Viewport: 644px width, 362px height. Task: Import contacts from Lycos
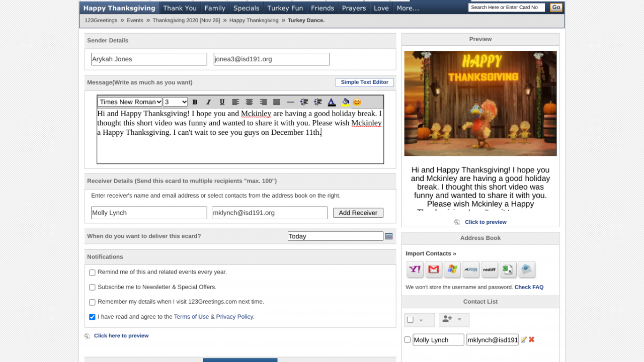(471, 269)
